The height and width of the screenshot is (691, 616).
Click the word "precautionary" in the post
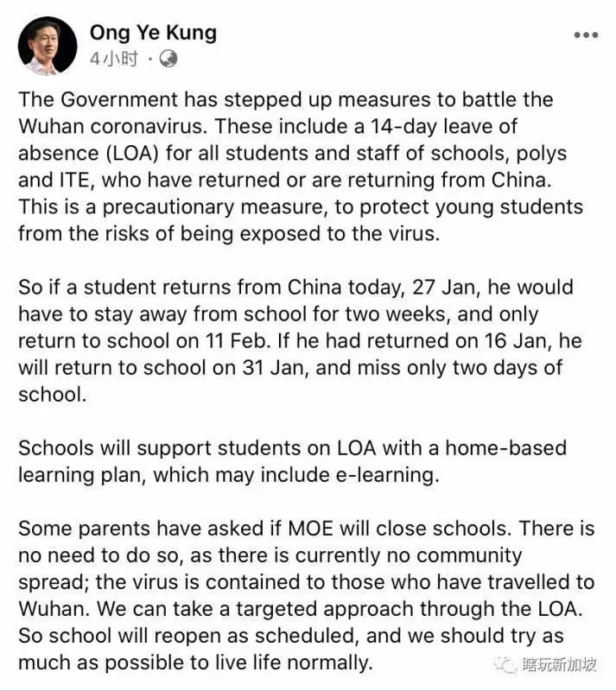click(x=168, y=207)
